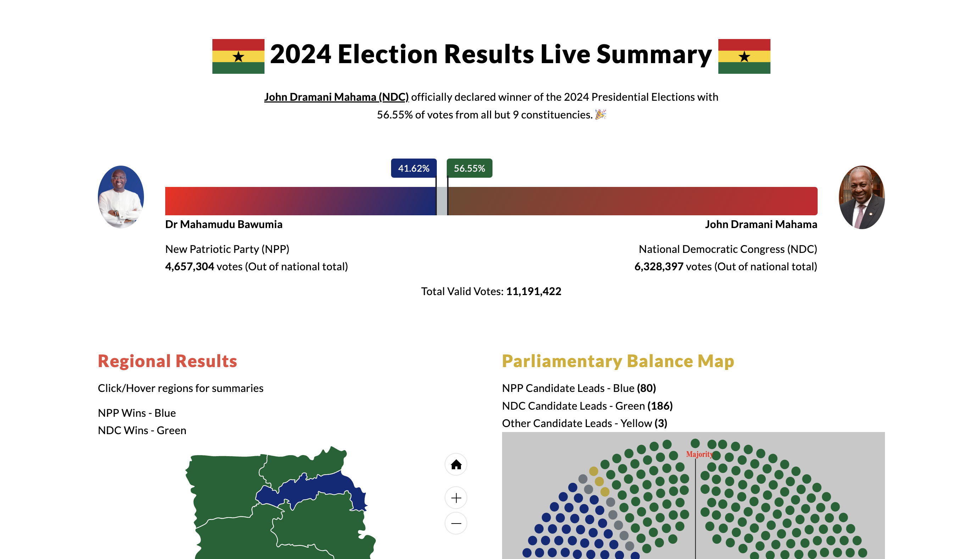Click the NDC portion of vote bar
This screenshot has width=980, height=559.
coord(633,201)
